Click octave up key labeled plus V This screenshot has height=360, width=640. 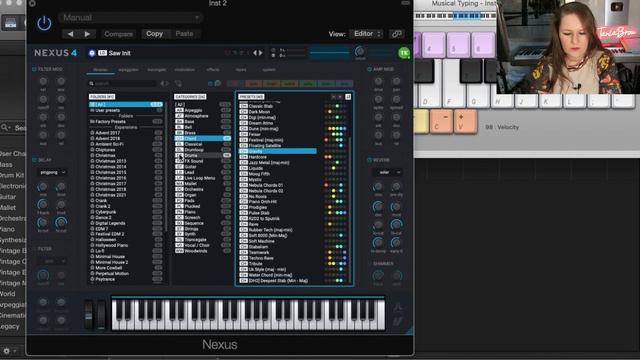(x=465, y=122)
